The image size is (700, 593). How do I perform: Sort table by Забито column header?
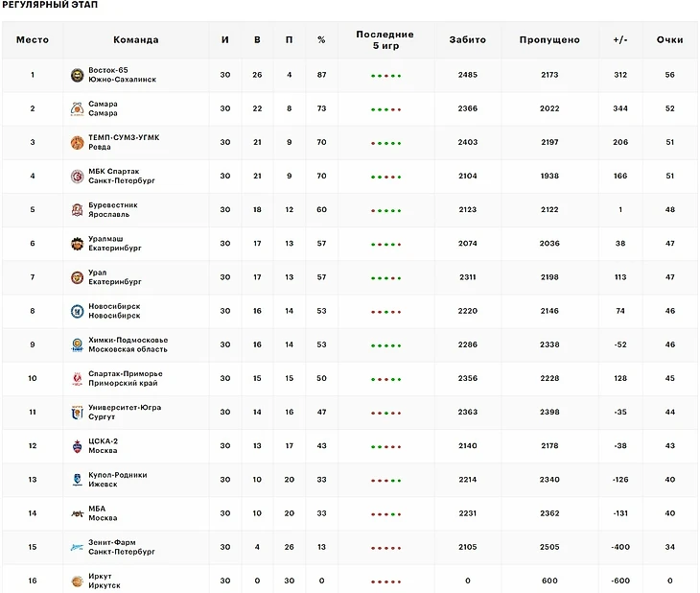pos(467,40)
